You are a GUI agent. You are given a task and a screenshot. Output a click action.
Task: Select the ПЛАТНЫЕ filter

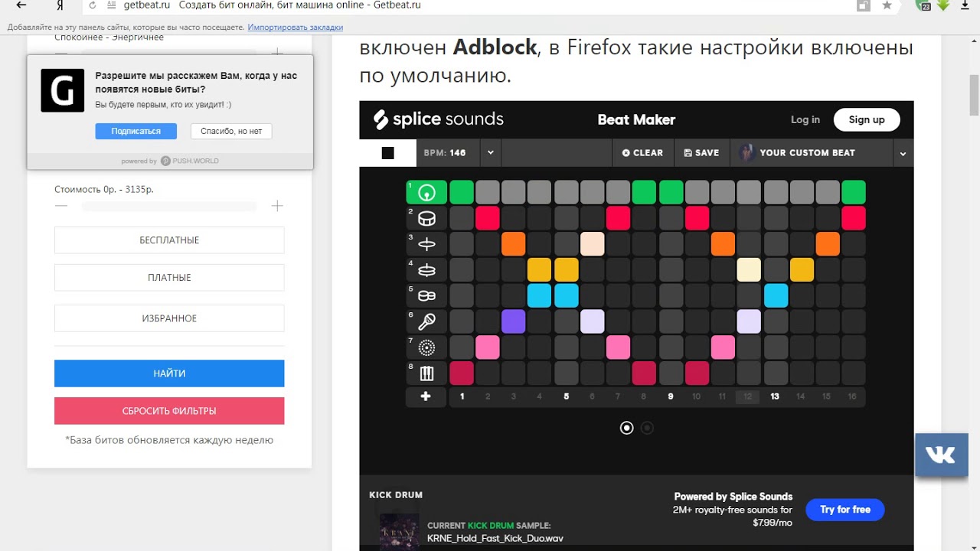[x=169, y=278]
